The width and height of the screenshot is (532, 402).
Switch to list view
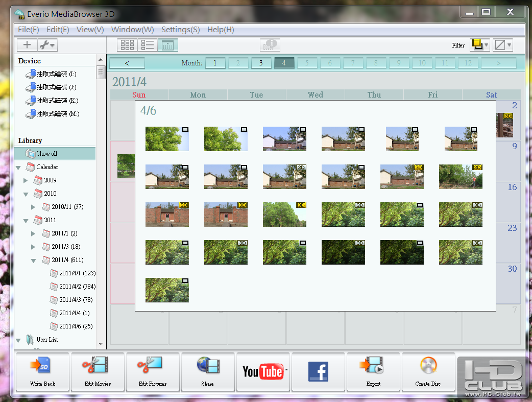pos(148,45)
